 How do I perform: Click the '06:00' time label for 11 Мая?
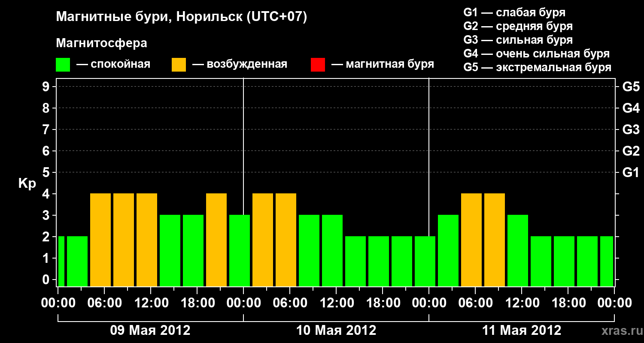(475, 303)
